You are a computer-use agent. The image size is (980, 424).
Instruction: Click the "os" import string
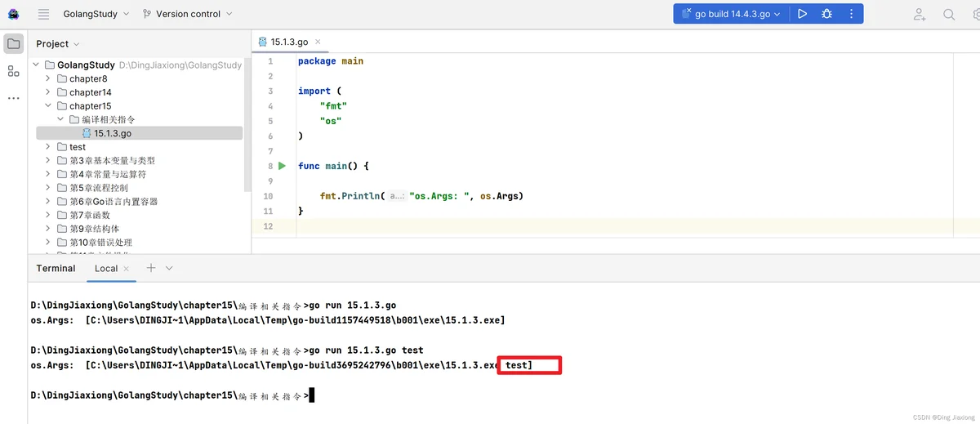331,121
